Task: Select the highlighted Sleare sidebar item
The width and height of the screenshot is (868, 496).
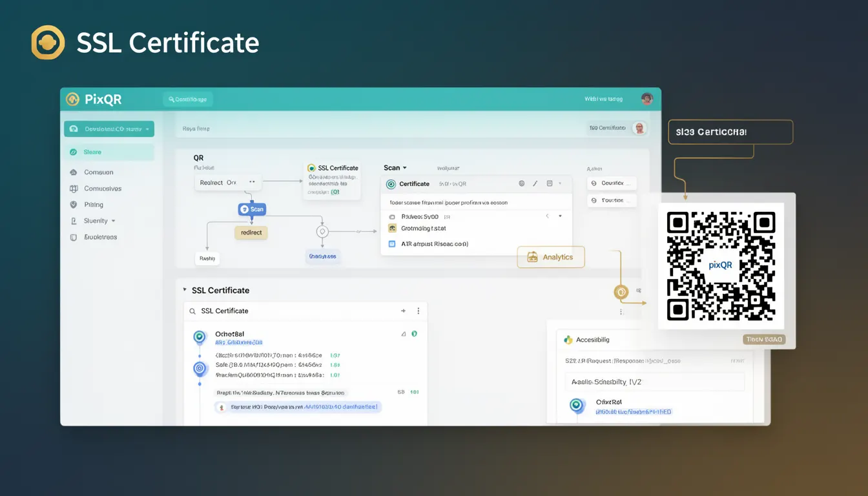Action: tap(109, 152)
